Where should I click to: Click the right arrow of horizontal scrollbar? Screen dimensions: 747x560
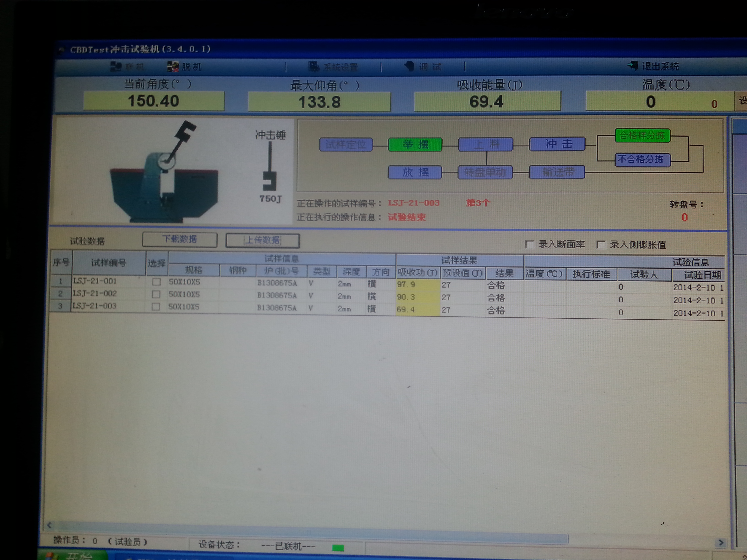pyautogui.click(x=721, y=542)
